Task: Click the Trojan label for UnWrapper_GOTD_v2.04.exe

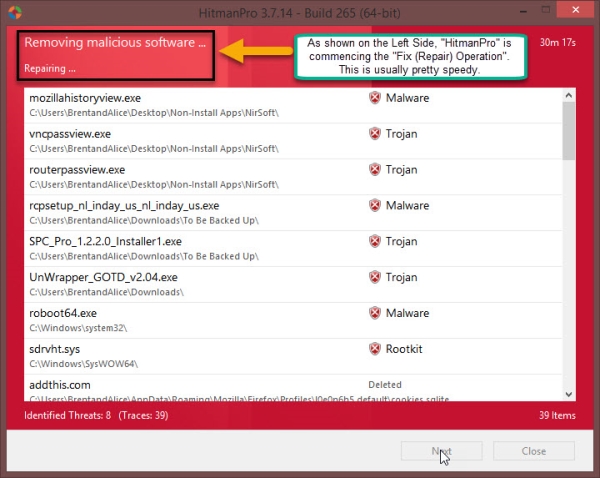Action: 401,277
